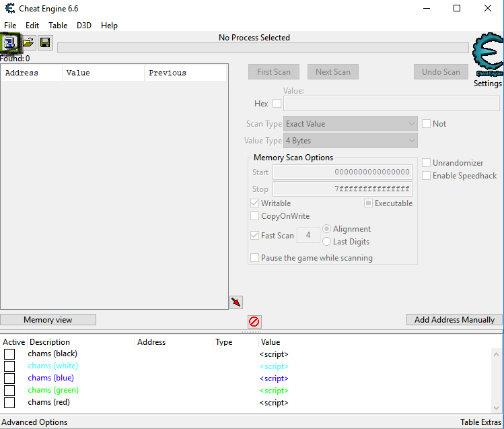
Task: Click the Next Scan button
Action: [x=333, y=71]
